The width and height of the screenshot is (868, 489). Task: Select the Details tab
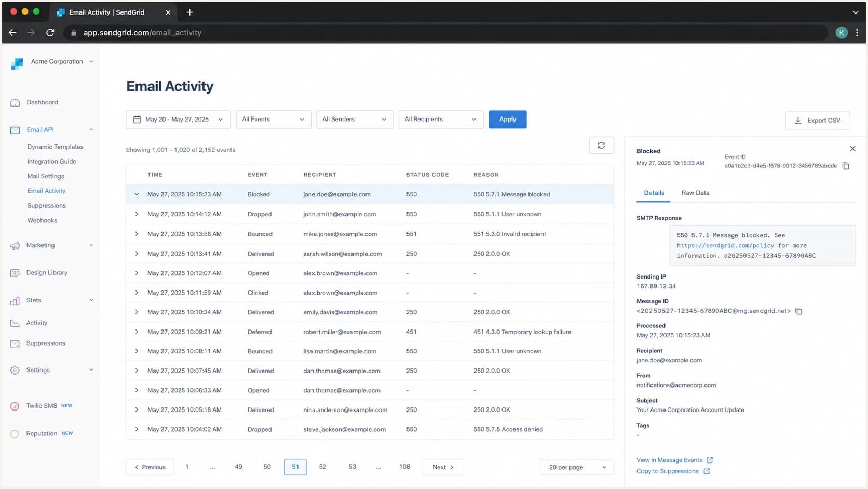654,193
